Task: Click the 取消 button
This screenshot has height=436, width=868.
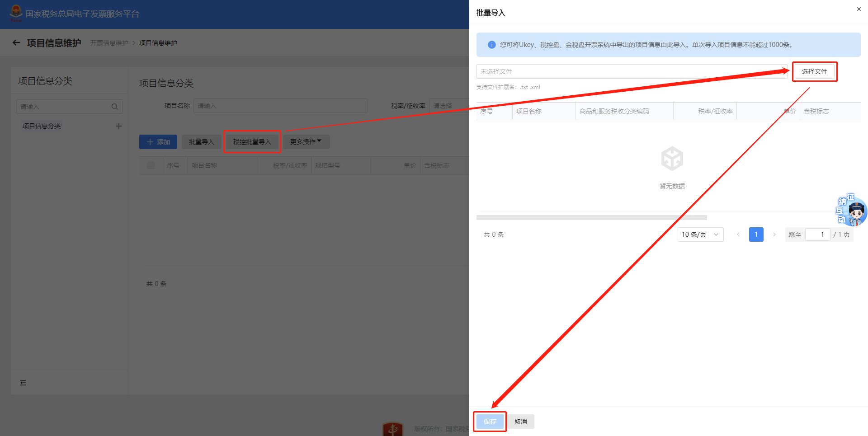Action: point(520,422)
